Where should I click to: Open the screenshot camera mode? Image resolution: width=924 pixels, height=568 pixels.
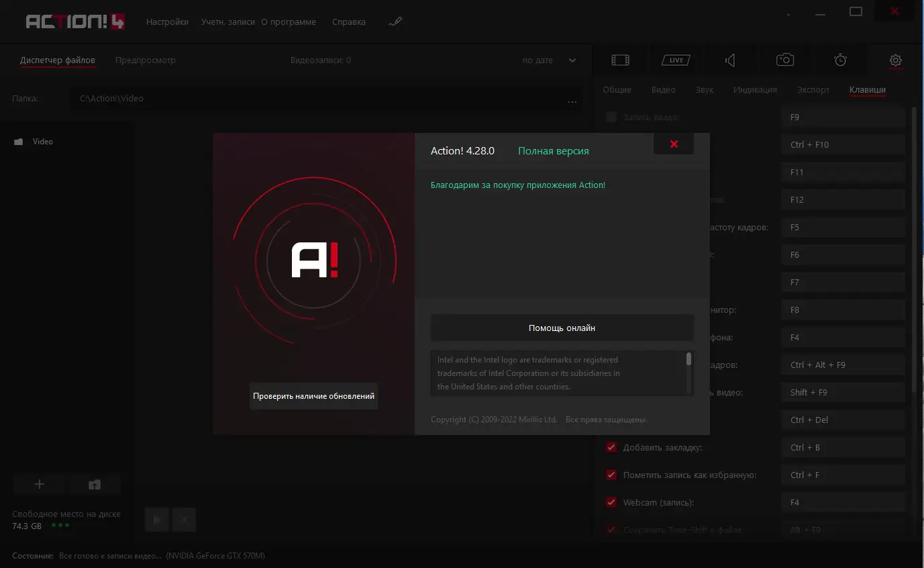[x=785, y=60]
